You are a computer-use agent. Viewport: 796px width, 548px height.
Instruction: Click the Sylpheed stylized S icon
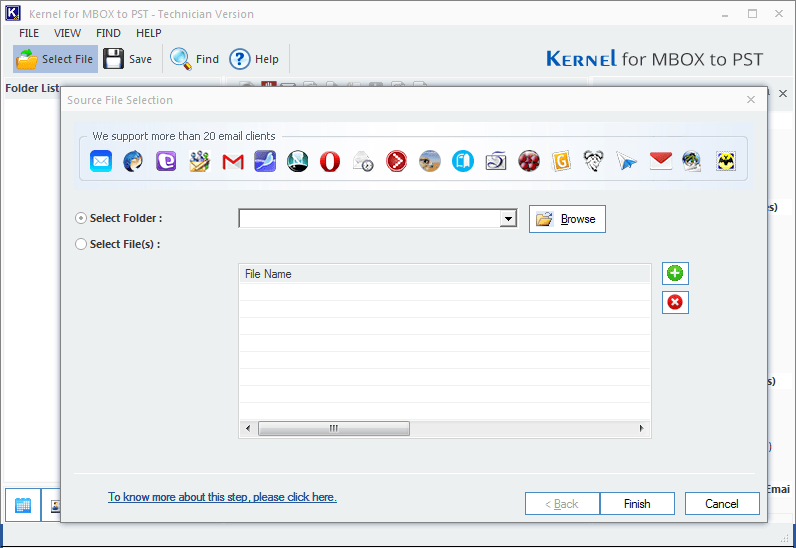click(x=496, y=162)
